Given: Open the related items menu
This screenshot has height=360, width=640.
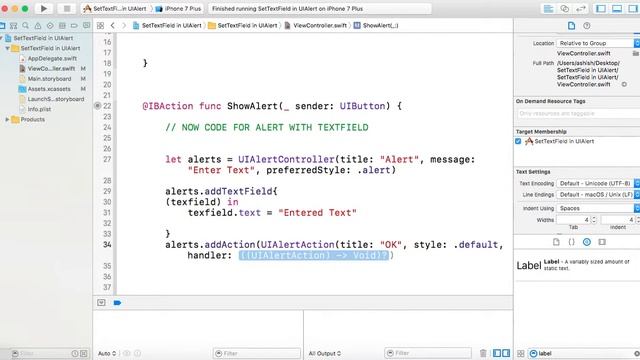Looking at the screenshot, I should click(x=100, y=26).
